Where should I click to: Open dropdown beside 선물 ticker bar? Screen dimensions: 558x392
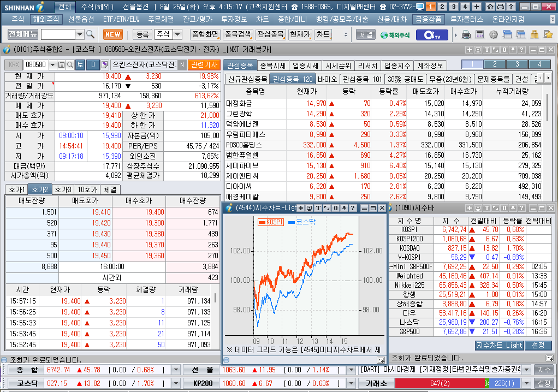point(351,370)
